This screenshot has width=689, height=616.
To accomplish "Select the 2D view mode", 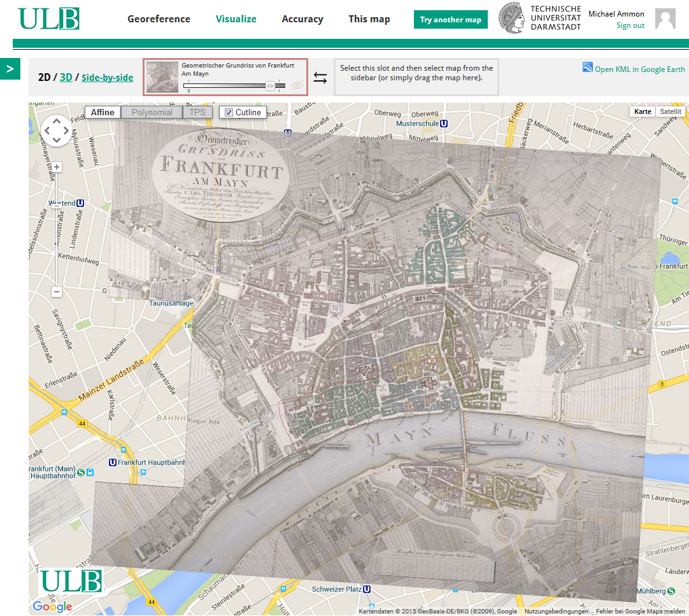I will 44,77.
